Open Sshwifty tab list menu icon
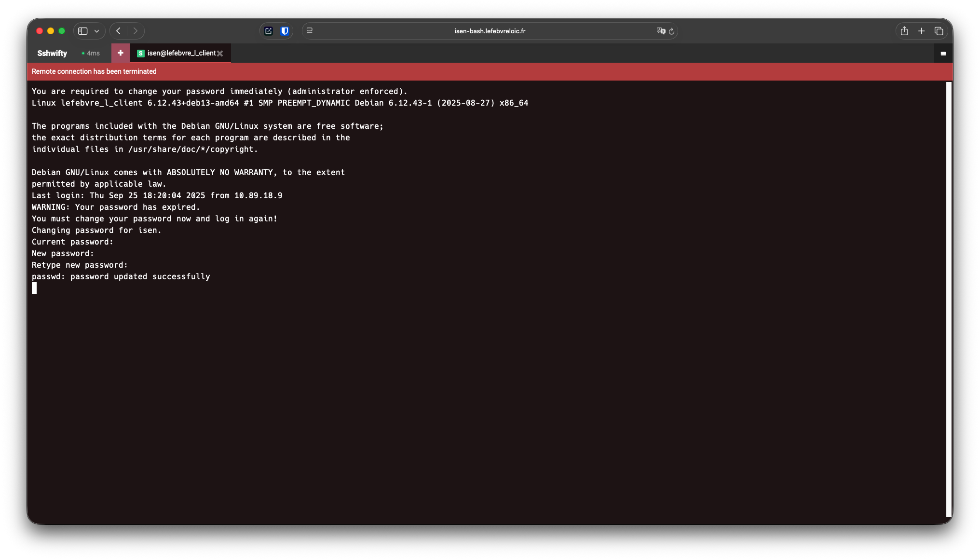The image size is (980, 560). point(943,54)
